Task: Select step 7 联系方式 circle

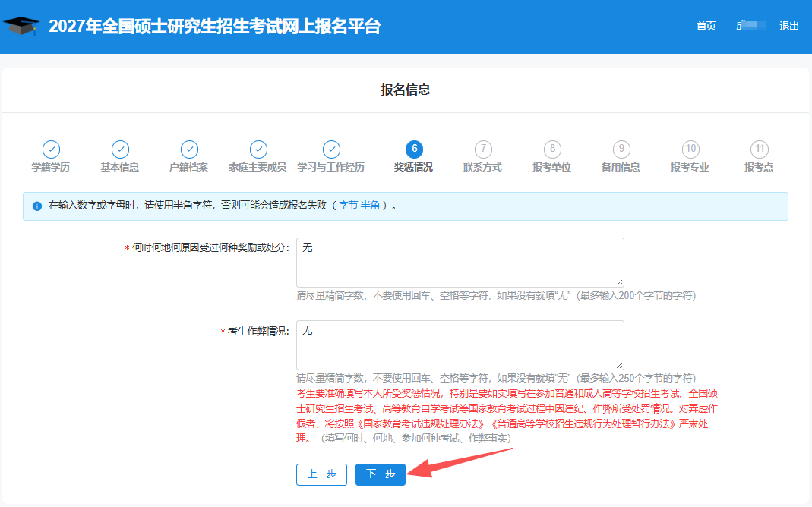Action: click(x=483, y=149)
